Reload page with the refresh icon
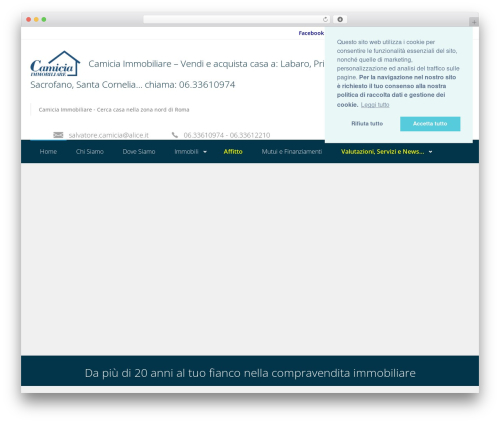Image resolution: width=500 pixels, height=423 pixels. click(325, 19)
